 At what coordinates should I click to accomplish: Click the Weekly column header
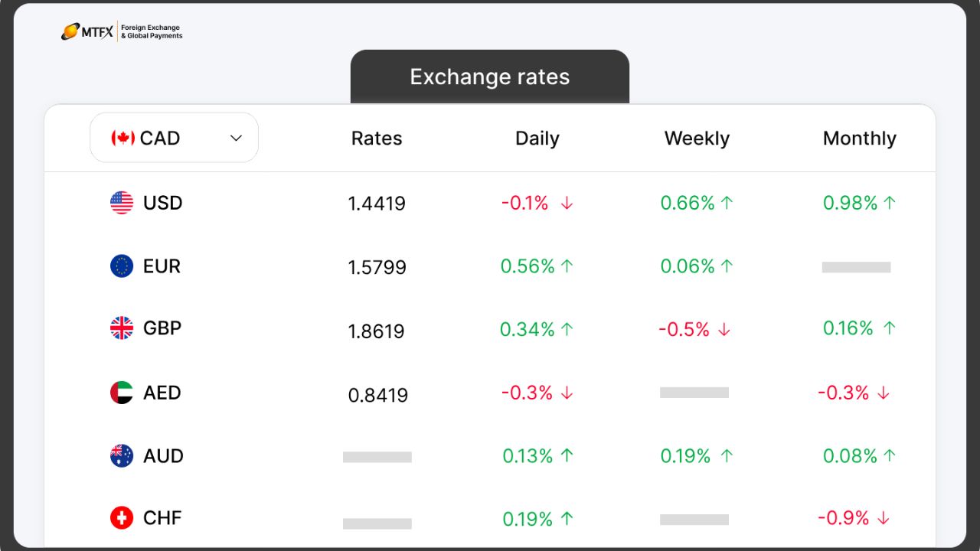coord(696,139)
